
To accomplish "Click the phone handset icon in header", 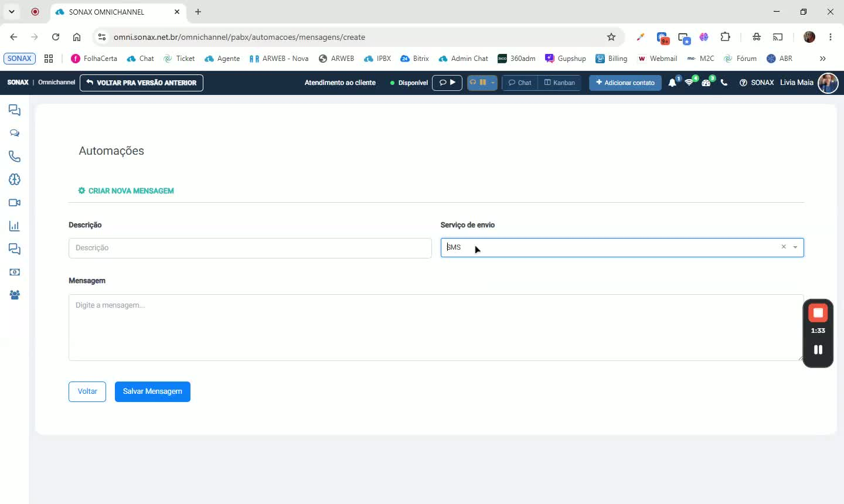I will coord(724,83).
